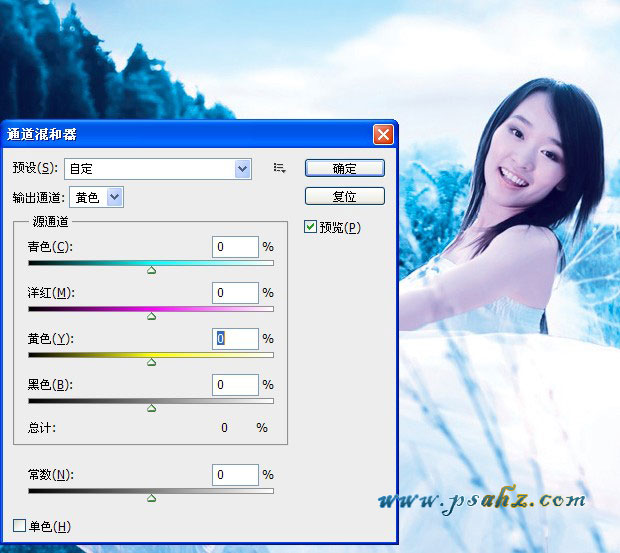Click the 复位 (Reset) button
Viewport: 620px width, 553px height.
coord(344,196)
